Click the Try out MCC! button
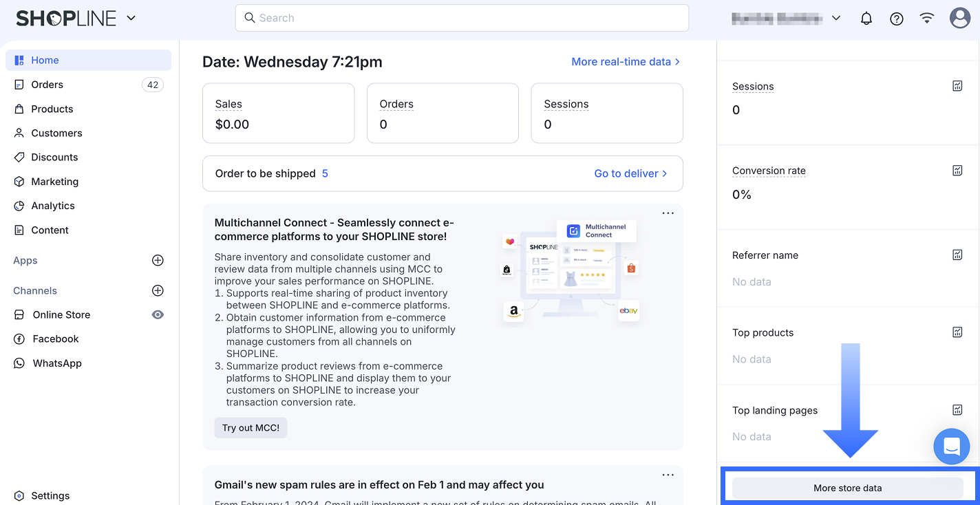980x505 pixels. pyautogui.click(x=251, y=427)
